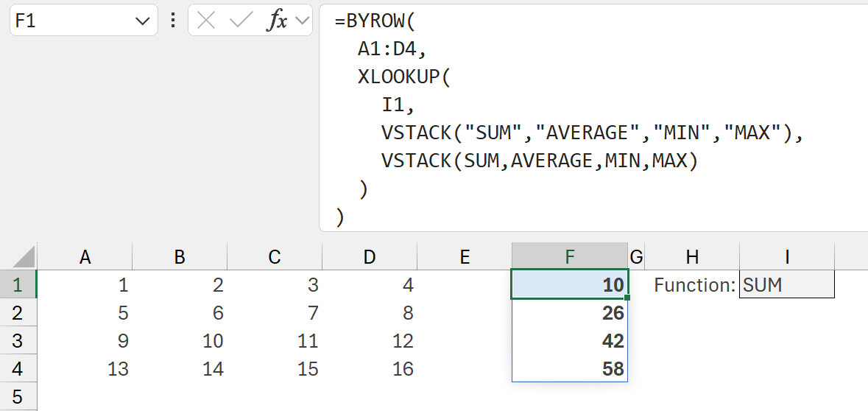Click cell D4 with value 16
868x411 pixels.
click(370, 369)
